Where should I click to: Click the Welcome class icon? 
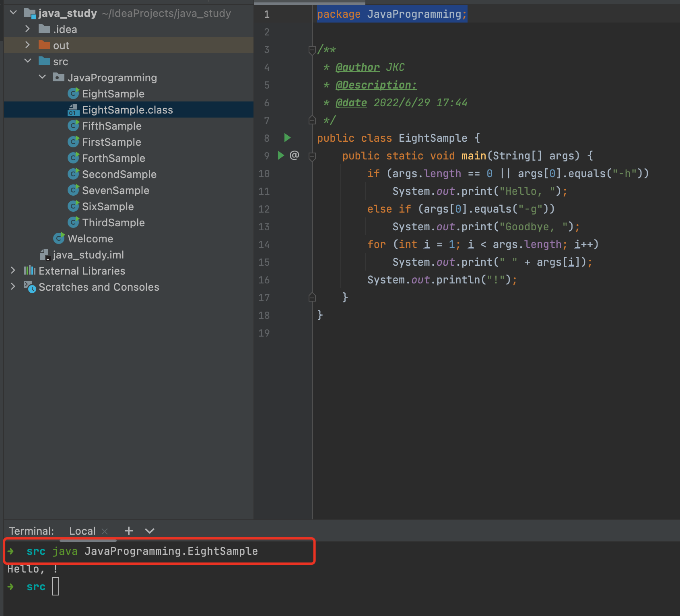[x=59, y=239]
